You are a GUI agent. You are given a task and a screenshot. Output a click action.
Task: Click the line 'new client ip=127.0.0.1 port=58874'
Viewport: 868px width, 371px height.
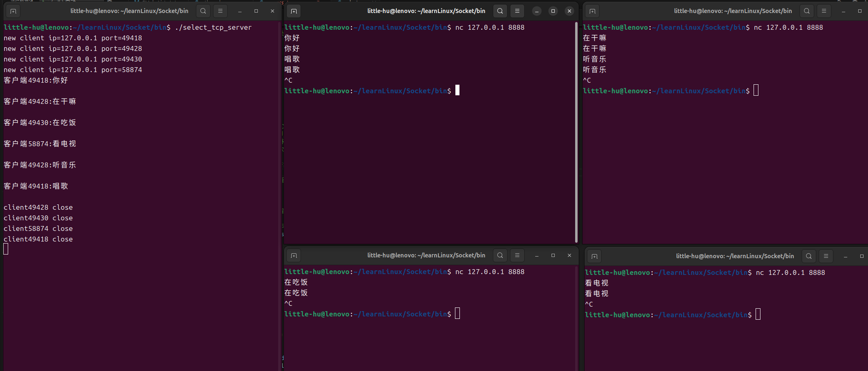pos(73,70)
